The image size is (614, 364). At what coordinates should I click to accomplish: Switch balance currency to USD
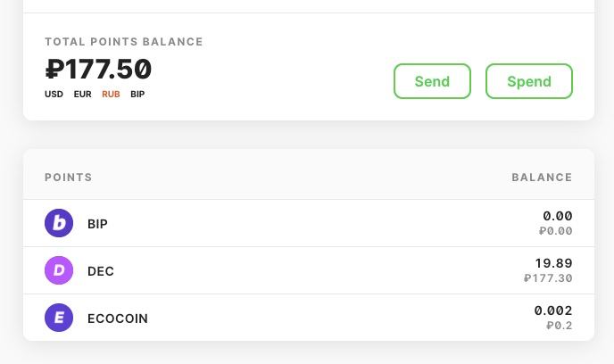point(54,95)
